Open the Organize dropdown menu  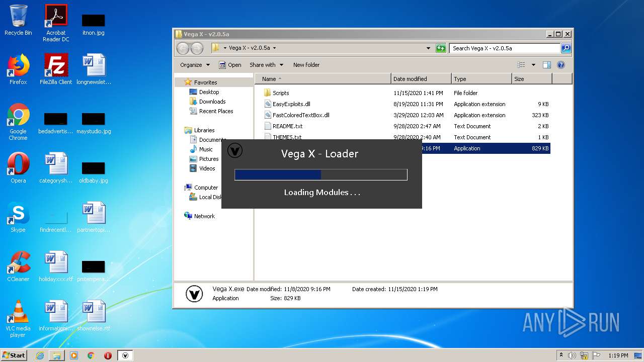coord(195,65)
